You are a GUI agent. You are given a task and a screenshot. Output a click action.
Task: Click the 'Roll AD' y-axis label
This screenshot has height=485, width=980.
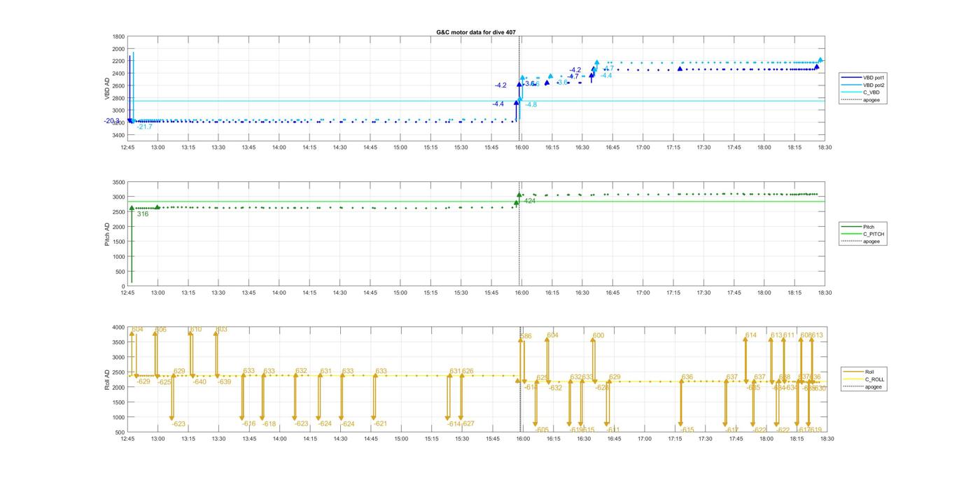tap(108, 379)
